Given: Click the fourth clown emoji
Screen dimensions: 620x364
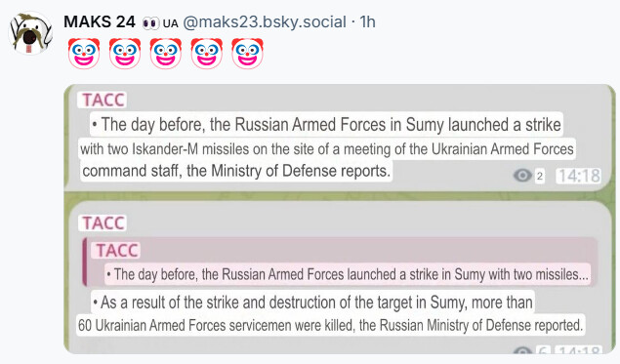Looking at the screenshot, I should (x=207, y=54).
